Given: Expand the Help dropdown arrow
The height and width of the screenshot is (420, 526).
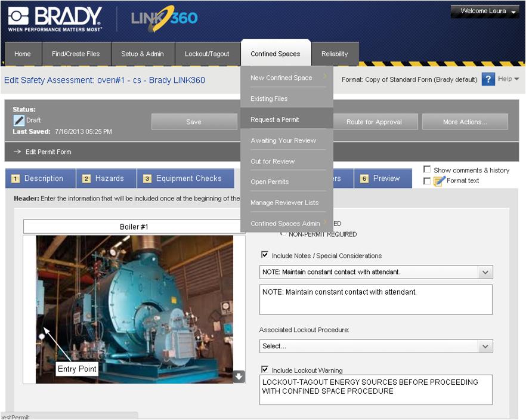Looking at the screenshot, I should (516, 79).
